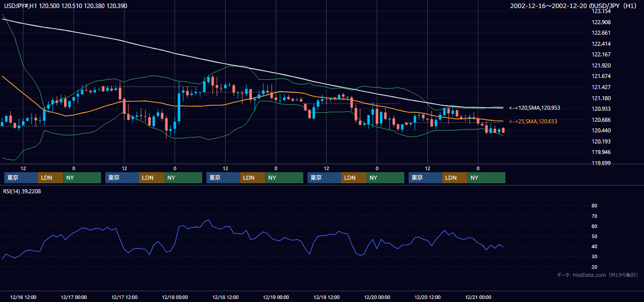Click the RSI level 40 label
Screen dimensions: 644x302
pyautogui.click(x=594, y=246)
